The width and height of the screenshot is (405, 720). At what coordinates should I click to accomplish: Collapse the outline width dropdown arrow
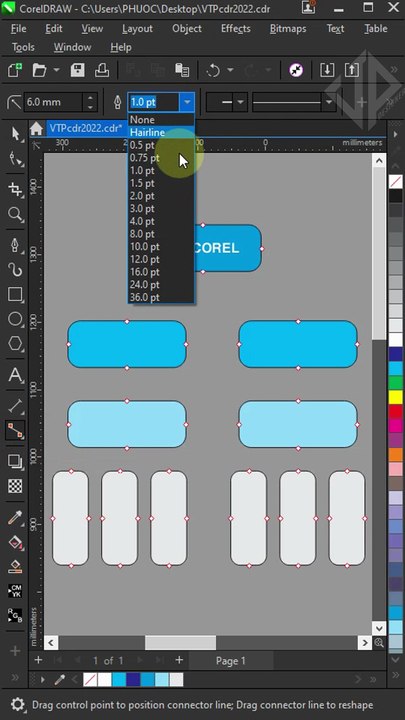click(x=186, y=102)
